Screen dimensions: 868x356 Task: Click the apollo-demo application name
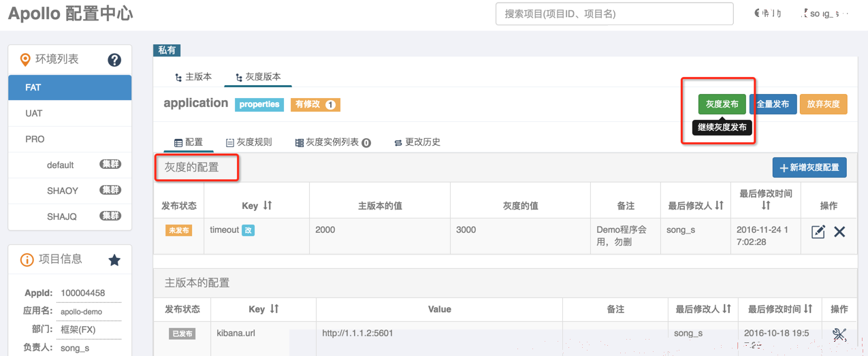point(81,312)
